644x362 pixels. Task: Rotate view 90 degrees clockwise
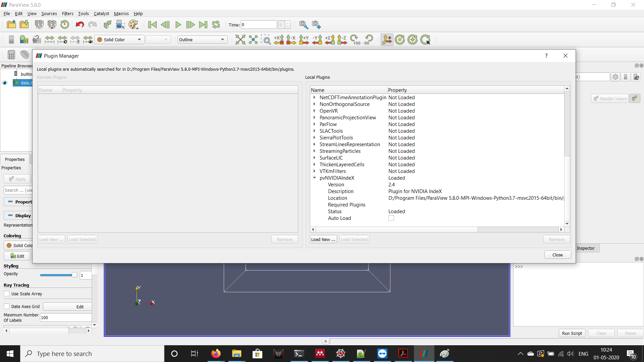[x=355, y=40]
